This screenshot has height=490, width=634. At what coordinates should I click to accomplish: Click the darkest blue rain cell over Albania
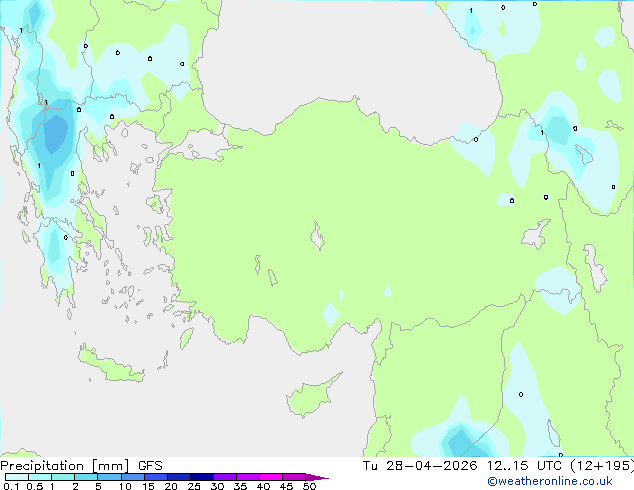coord(55,133)
